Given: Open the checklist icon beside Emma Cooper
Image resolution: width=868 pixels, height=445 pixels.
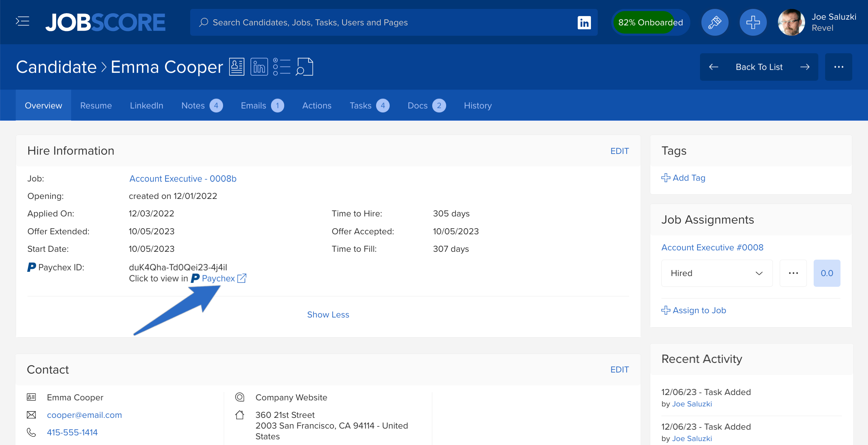Looking at the screenshot, I should (x=282, y=67).
